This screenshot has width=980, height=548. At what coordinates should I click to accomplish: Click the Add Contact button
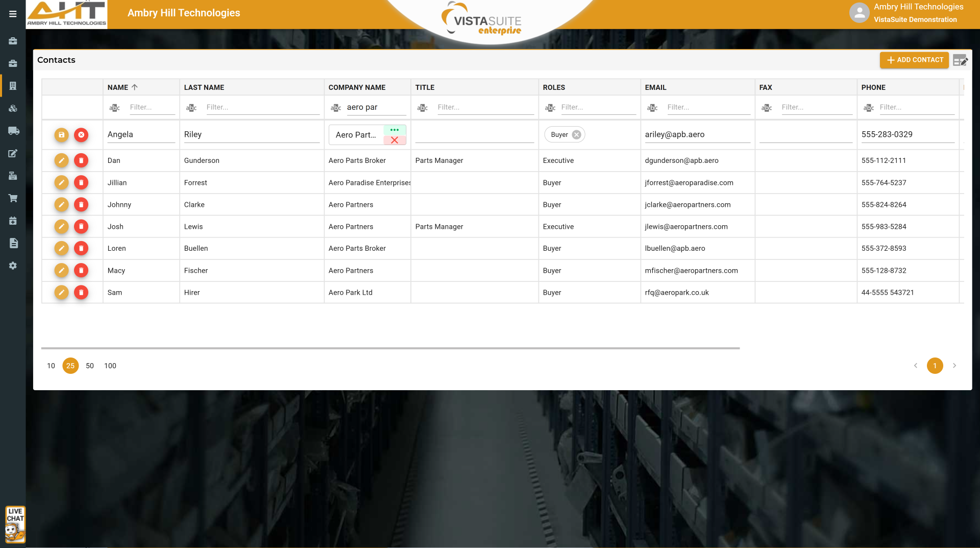914,60
